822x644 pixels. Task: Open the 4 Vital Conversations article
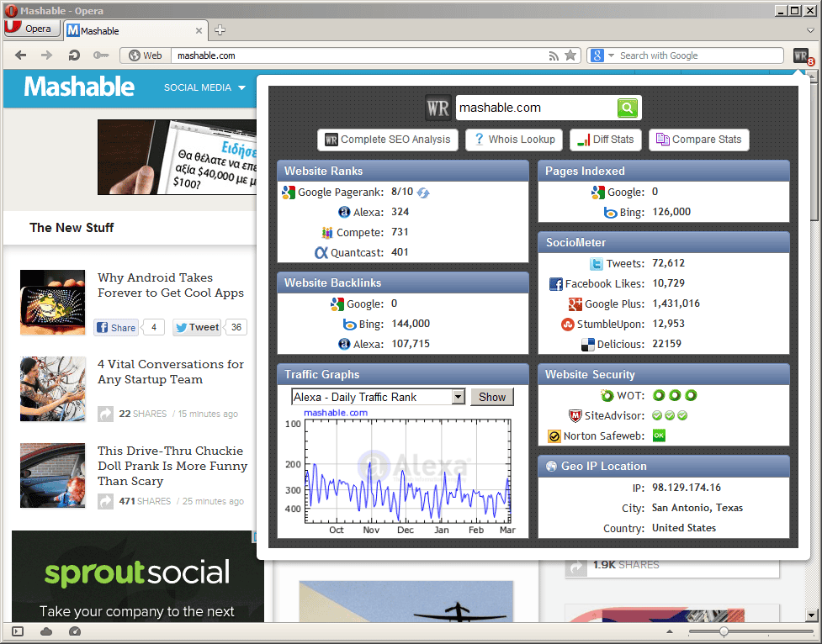(x=171, y=372)
